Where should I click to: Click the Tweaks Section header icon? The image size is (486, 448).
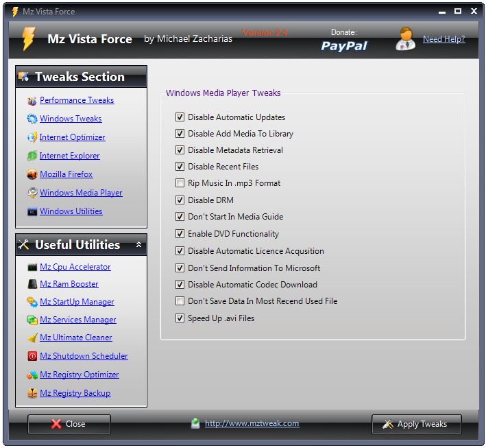(23, 76)
